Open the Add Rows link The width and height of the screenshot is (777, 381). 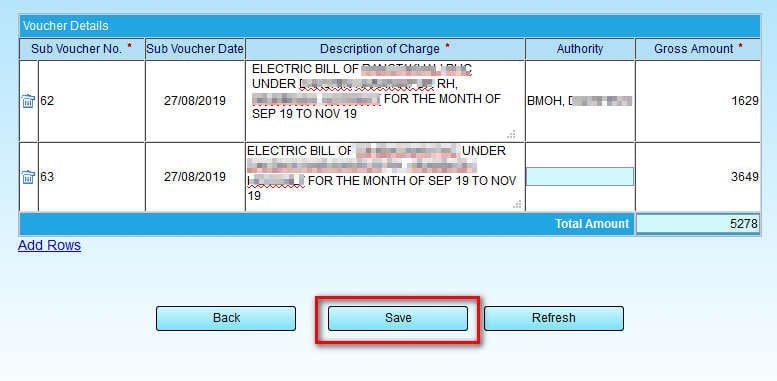click(50, 246)
